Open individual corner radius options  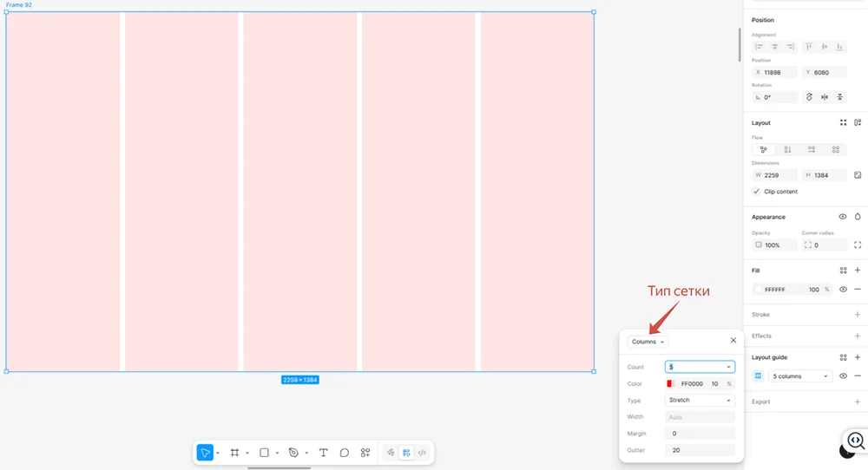(x=858, y=245)
